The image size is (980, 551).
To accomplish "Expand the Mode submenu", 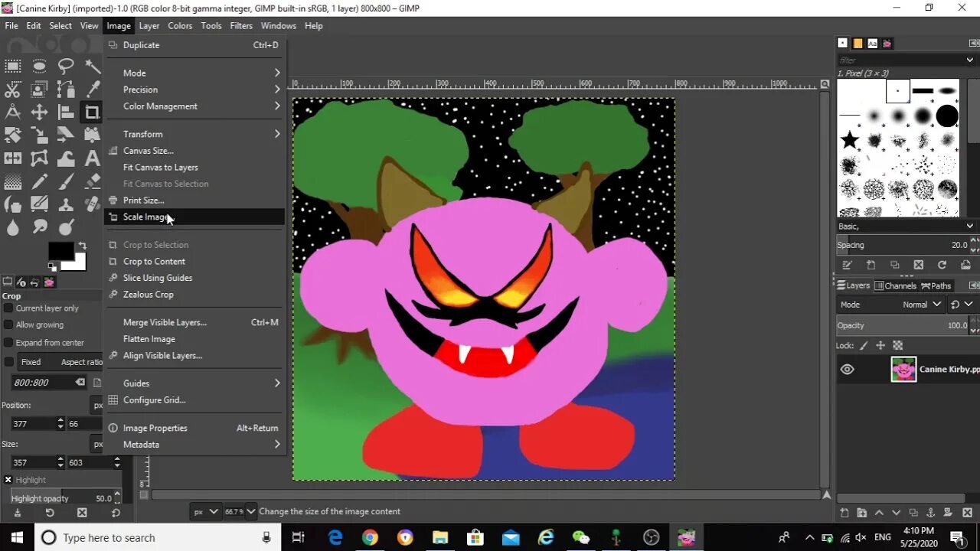I will coord(195,73).
